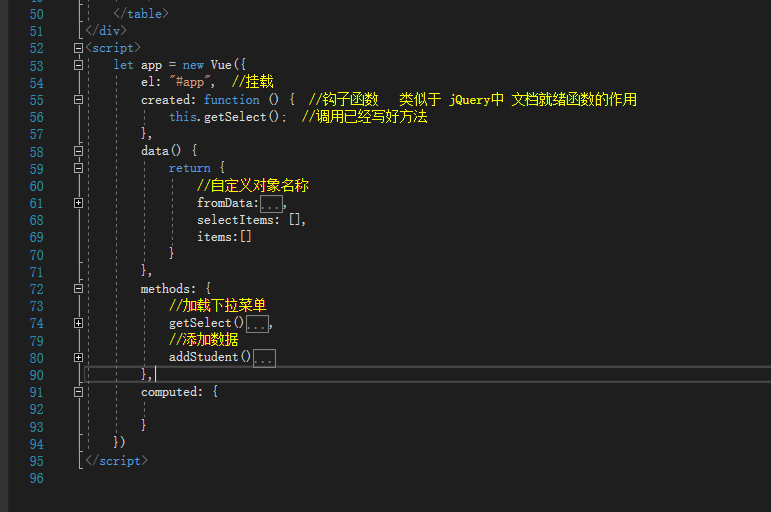Image resolution: width=771 pixels, height=512 pixels.
Task: Click the 'selectItems' property text
Action: pyautogui.click(x=235, y=220)
